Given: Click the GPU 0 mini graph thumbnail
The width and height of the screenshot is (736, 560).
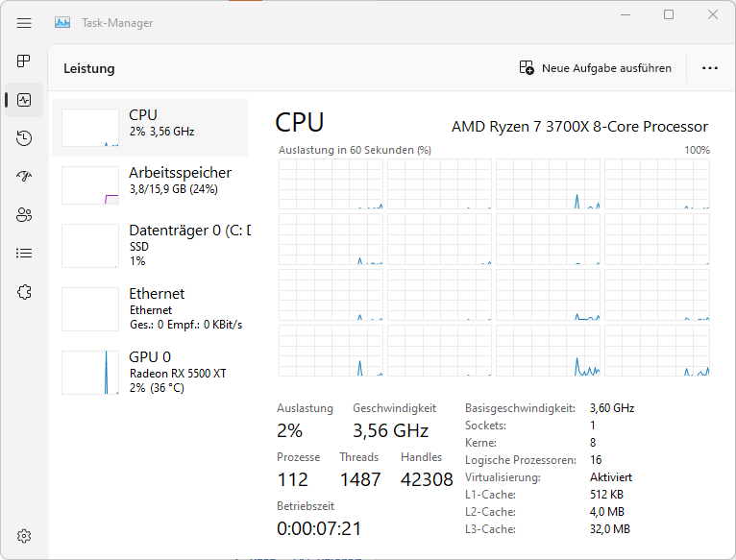Looking at the screenshot, I should 90,373.
